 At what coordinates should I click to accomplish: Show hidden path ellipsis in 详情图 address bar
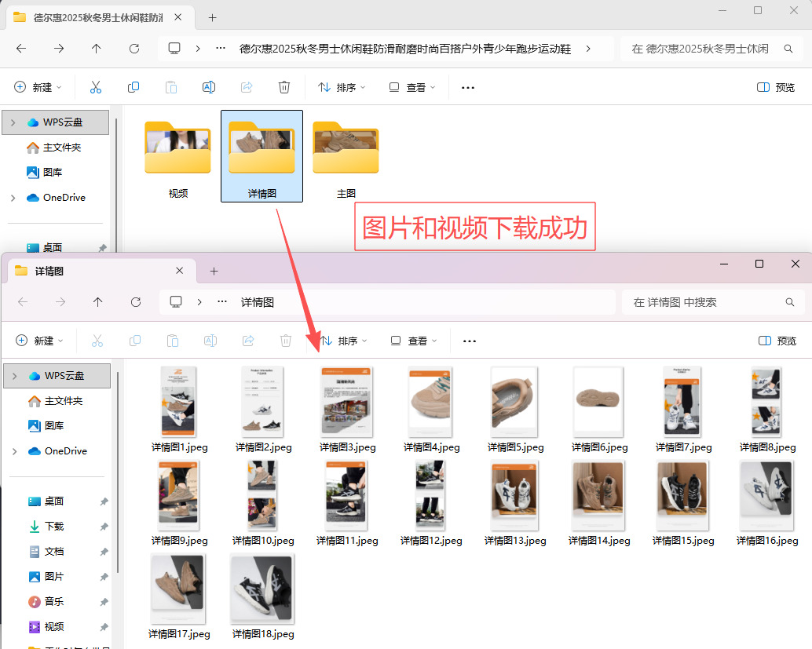[x=222, y=301]
